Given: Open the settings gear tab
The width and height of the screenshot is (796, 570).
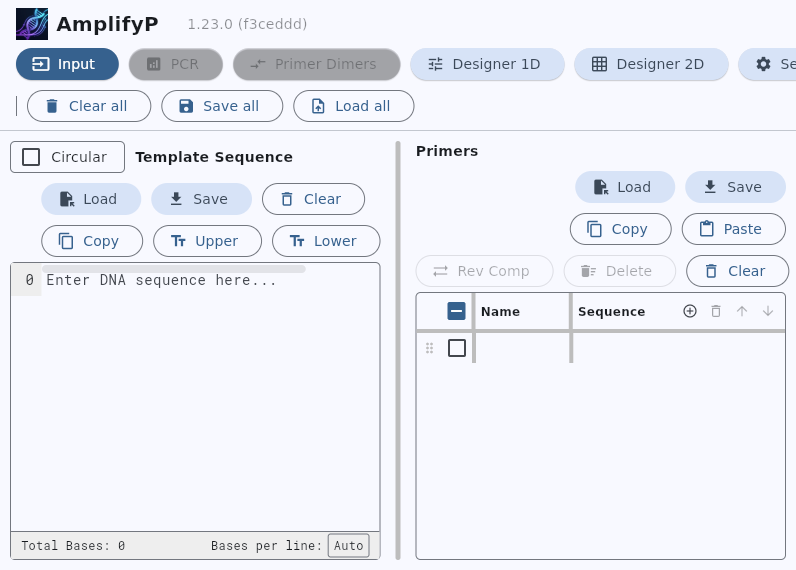Looking at the screenshot, I should point(767,64).
